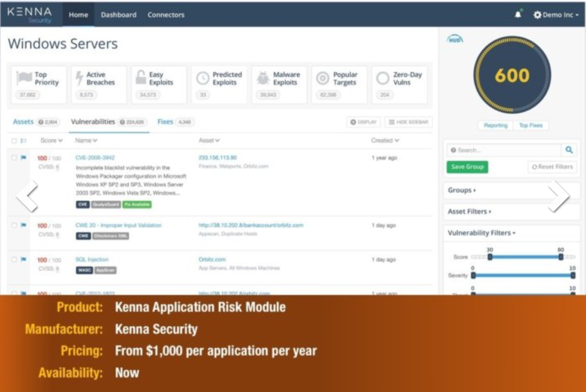Click the CVE tag under CVE-2006-3942
The image size is (586, 392).
[x=83, y=205]
